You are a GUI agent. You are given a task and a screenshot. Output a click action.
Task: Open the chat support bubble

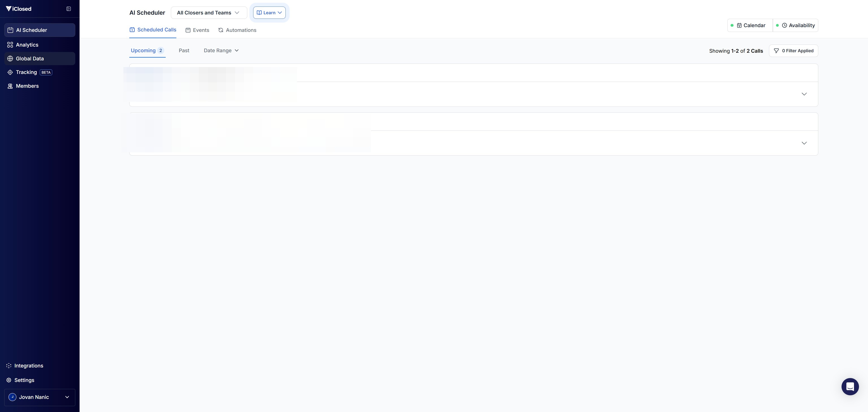point(850,386)
